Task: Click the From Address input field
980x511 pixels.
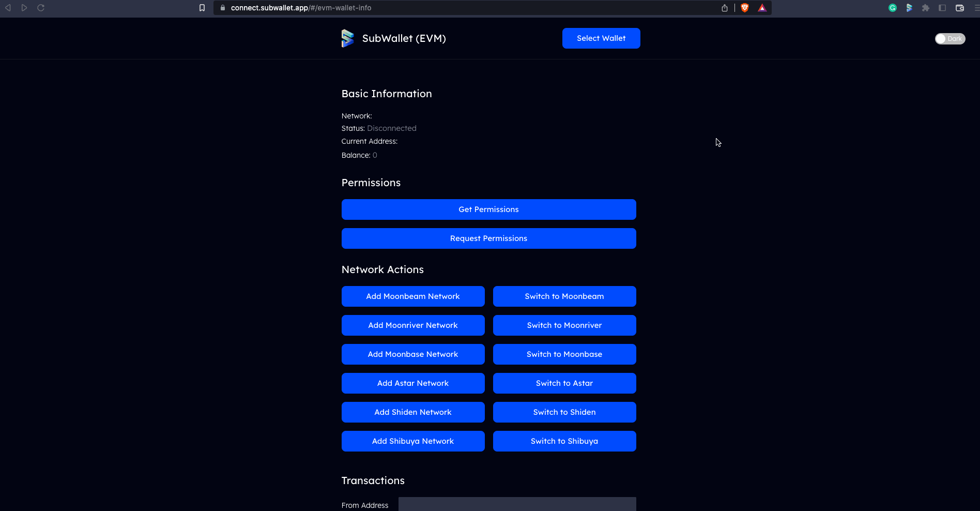Action: click(517, 505)
